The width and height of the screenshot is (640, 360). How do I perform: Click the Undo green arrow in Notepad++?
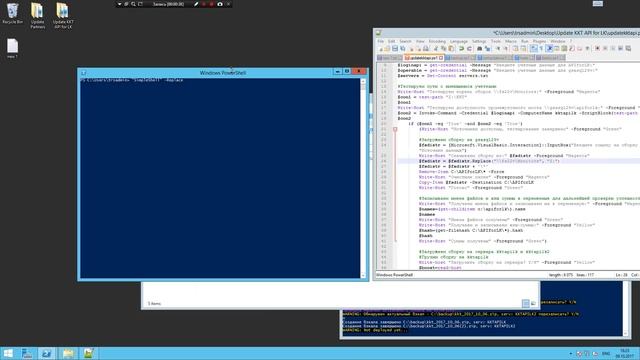pyautogui.click(x=462, y=49)
